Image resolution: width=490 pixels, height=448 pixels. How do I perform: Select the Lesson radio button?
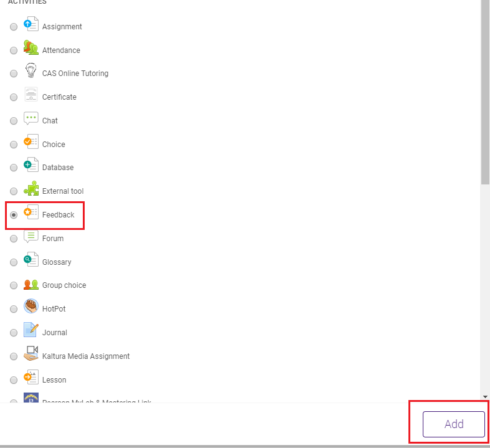pos(14,380)
